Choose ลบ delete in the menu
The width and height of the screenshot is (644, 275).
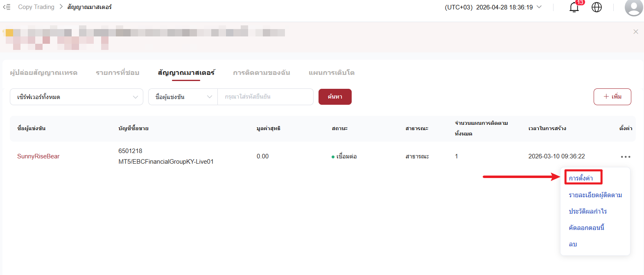tap(573, 244)
